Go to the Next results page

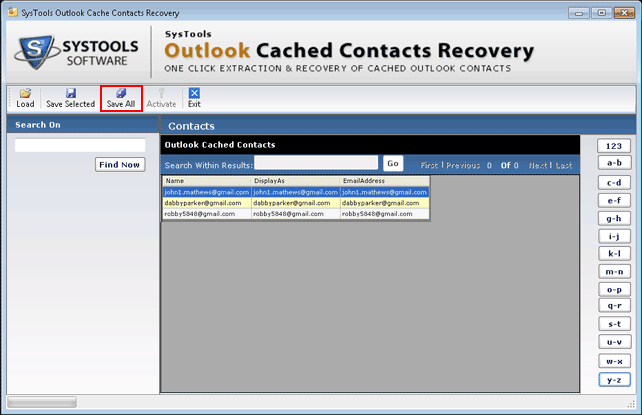pos(538,165)
